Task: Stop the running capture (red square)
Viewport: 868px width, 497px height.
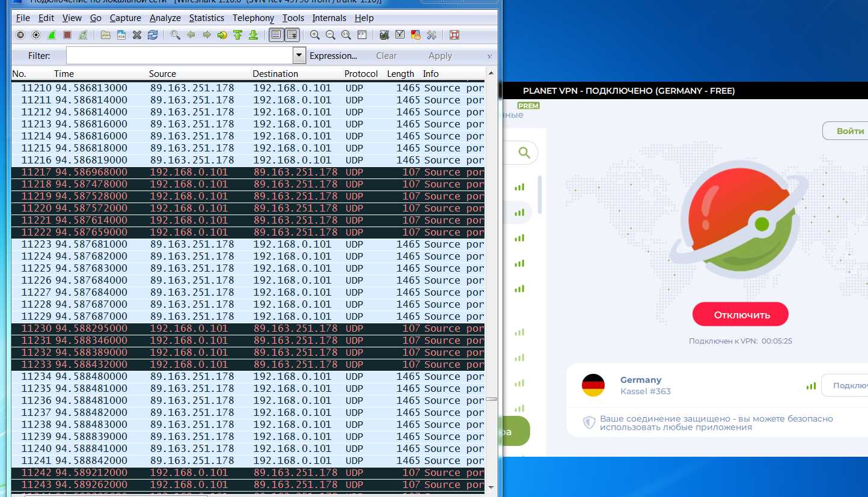Action: 67,35
